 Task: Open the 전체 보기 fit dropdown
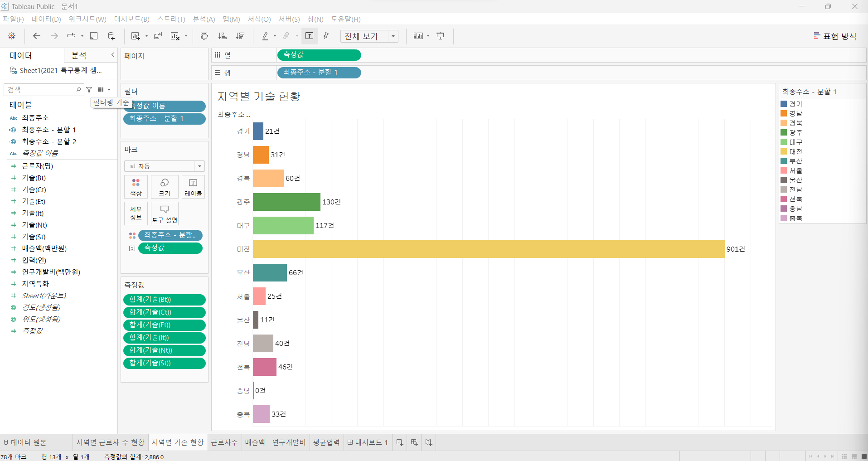[369, 36]
